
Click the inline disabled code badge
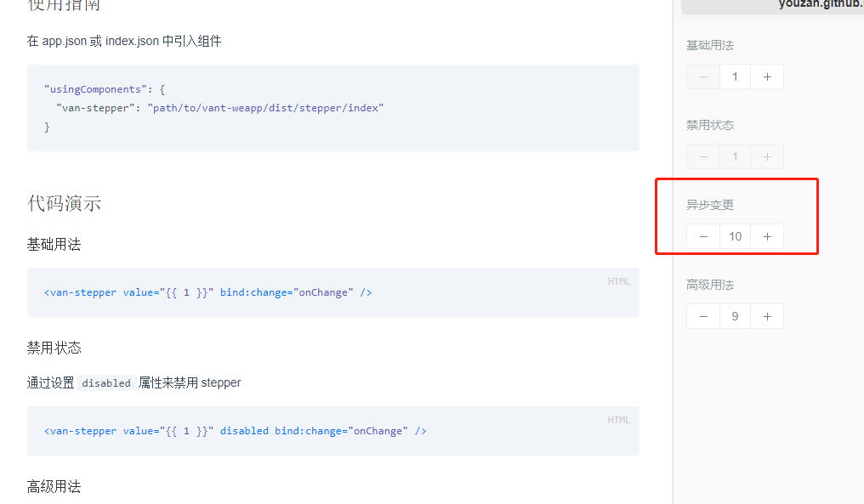[x=106, y=382]
